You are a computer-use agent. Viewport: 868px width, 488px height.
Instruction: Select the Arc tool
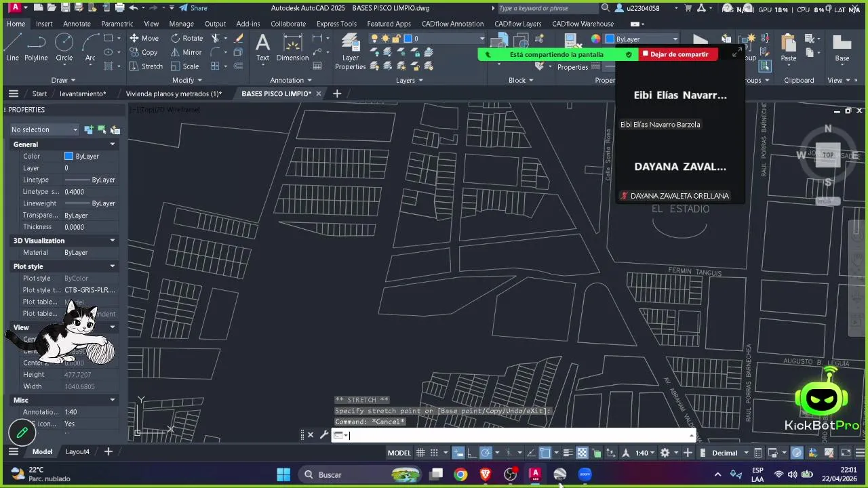90,47
